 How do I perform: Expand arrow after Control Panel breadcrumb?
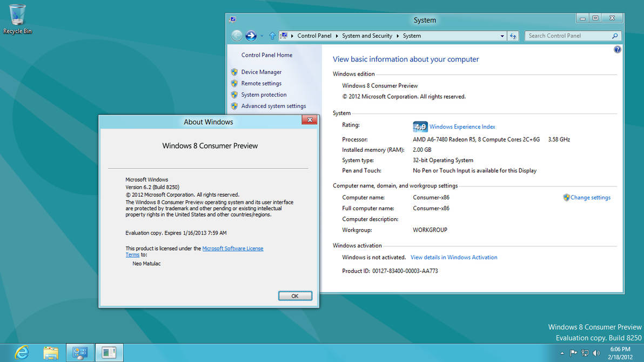pos(337,36)
